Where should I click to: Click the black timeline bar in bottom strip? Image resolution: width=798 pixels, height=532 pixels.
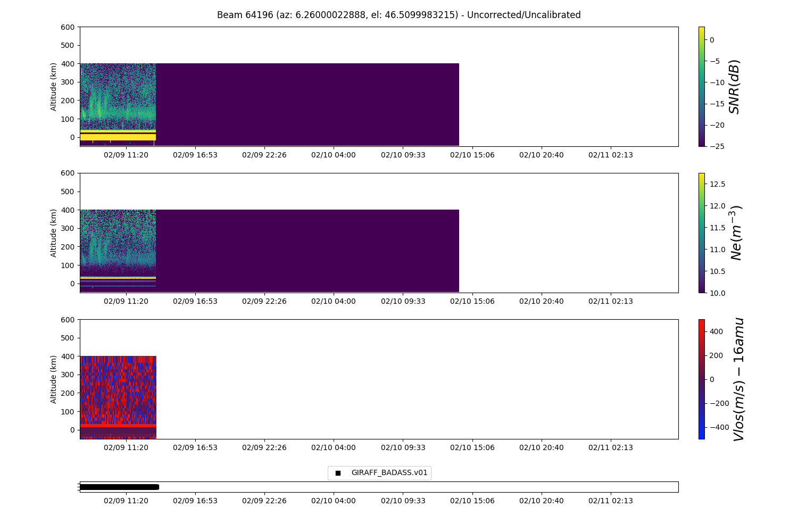[x=119, y=487]
